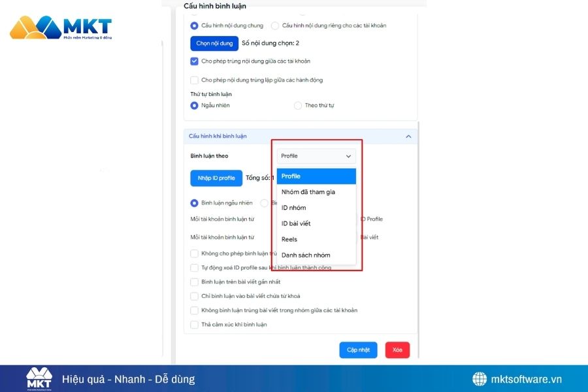Enable Cho phép nội dung trùng lặp giữa các hành động
Viewport: 588px width, 392px height.
195,80
